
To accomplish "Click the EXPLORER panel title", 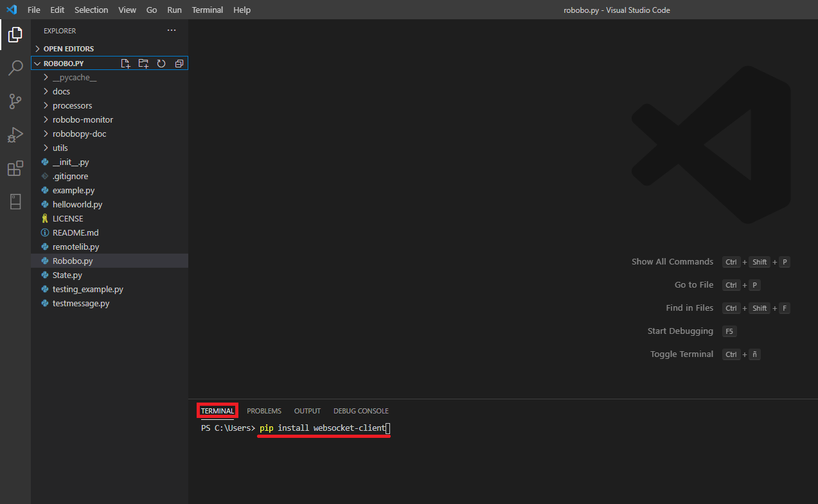I will click(60, 31).
